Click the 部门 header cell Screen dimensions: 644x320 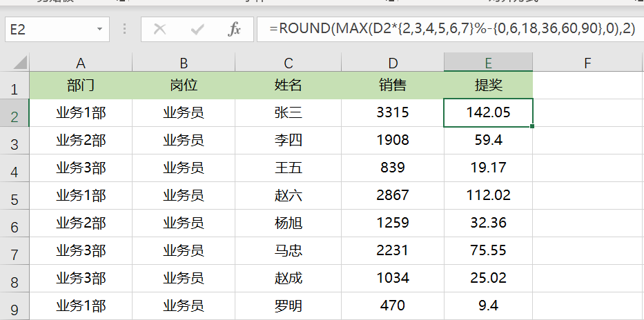pos(81,86)
